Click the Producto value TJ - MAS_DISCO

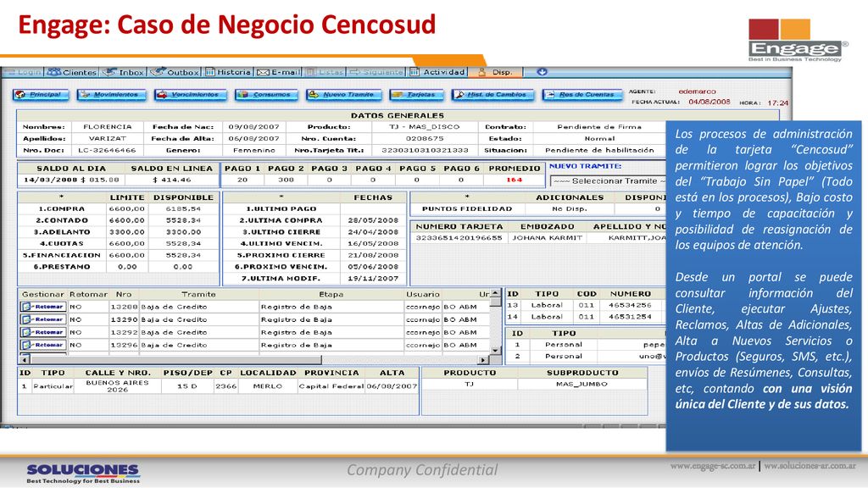pyautogui.click(x=425, y=127)
